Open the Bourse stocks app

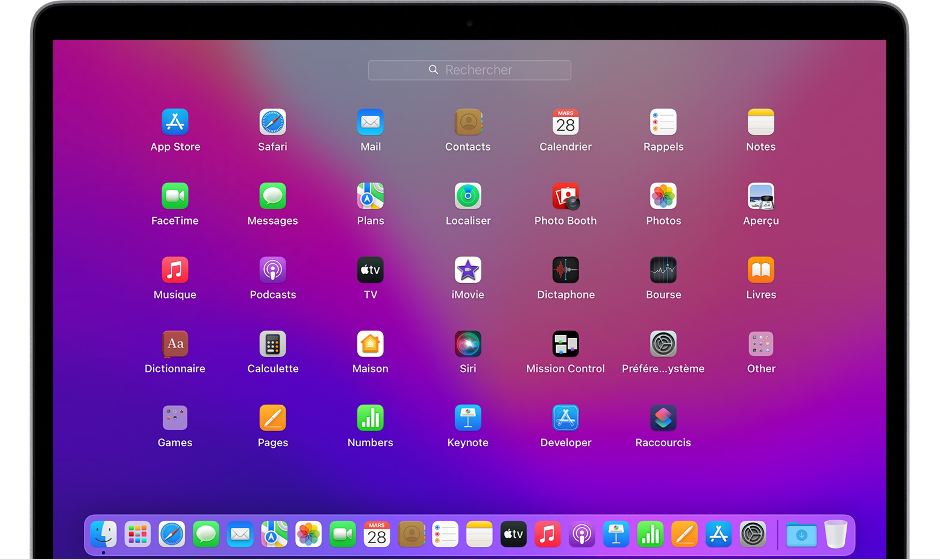point(663,270)
